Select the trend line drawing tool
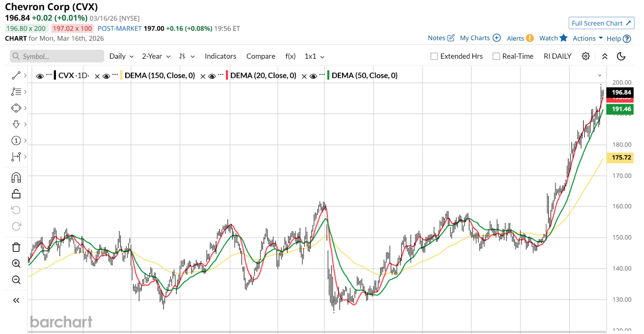 pos(16,76)
